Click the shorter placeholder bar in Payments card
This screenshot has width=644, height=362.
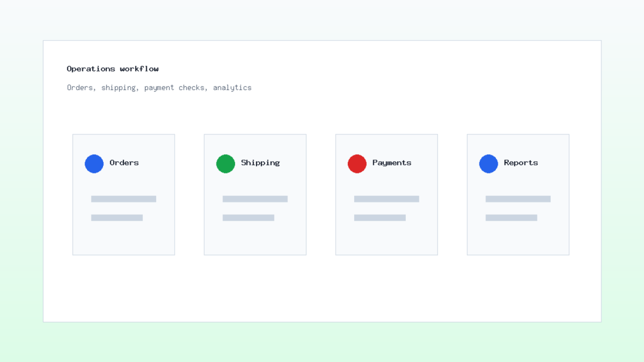tap(380, 218)
